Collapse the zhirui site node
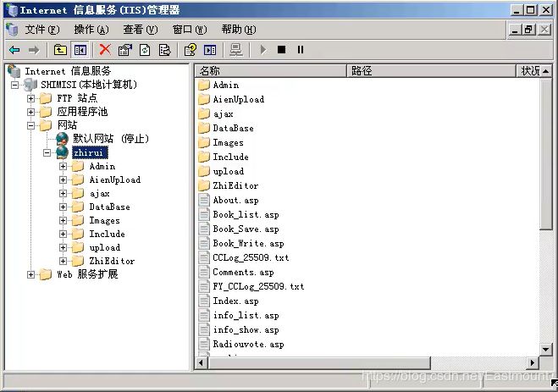The width and height of the screenshot is (558, 392). (47, 152)
